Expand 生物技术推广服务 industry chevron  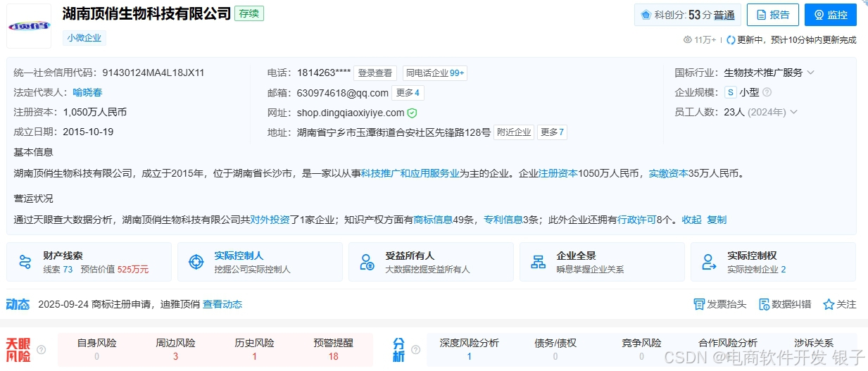click(810, 73)
